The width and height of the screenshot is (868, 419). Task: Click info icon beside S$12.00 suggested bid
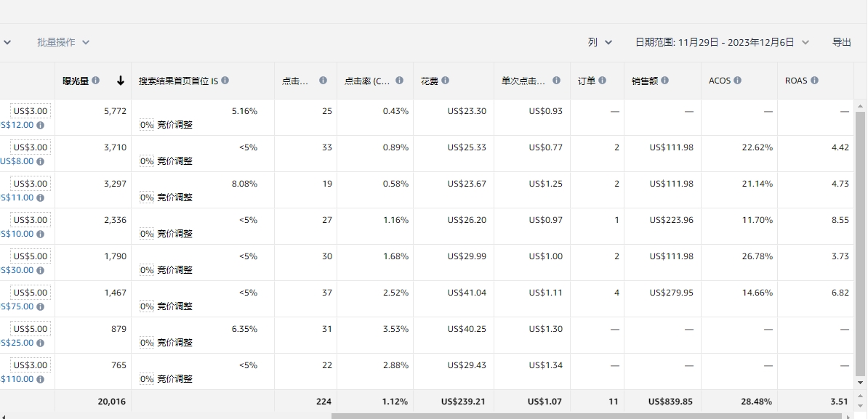coord(41,126)
